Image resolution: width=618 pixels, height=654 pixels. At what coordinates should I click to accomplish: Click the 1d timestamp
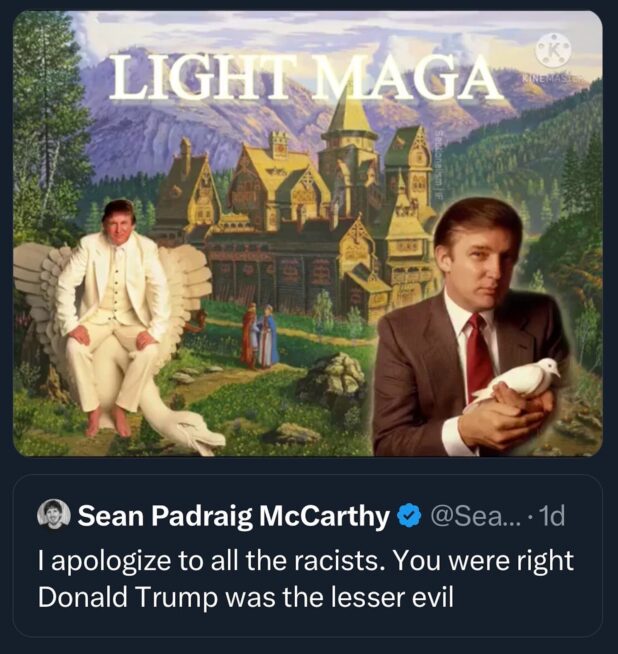549,516
